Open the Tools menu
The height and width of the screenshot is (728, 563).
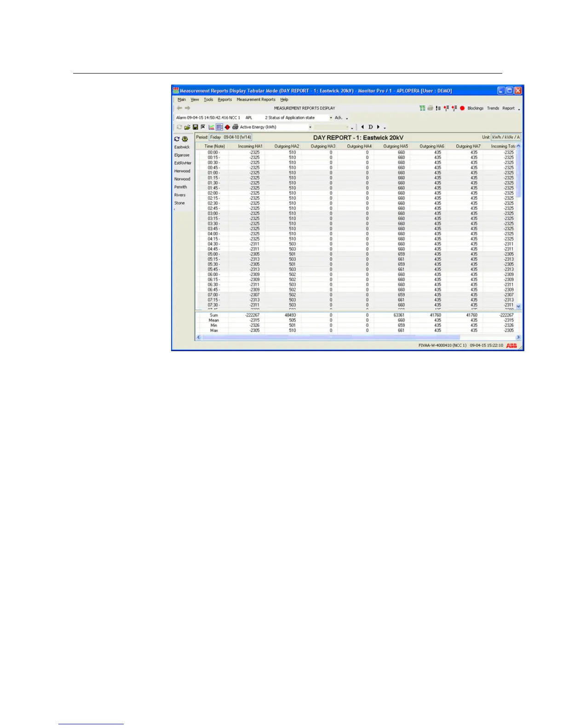pos(208,99)
